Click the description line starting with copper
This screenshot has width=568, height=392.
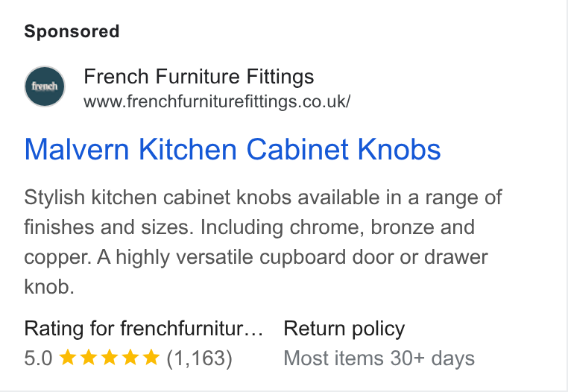point(256,257)
